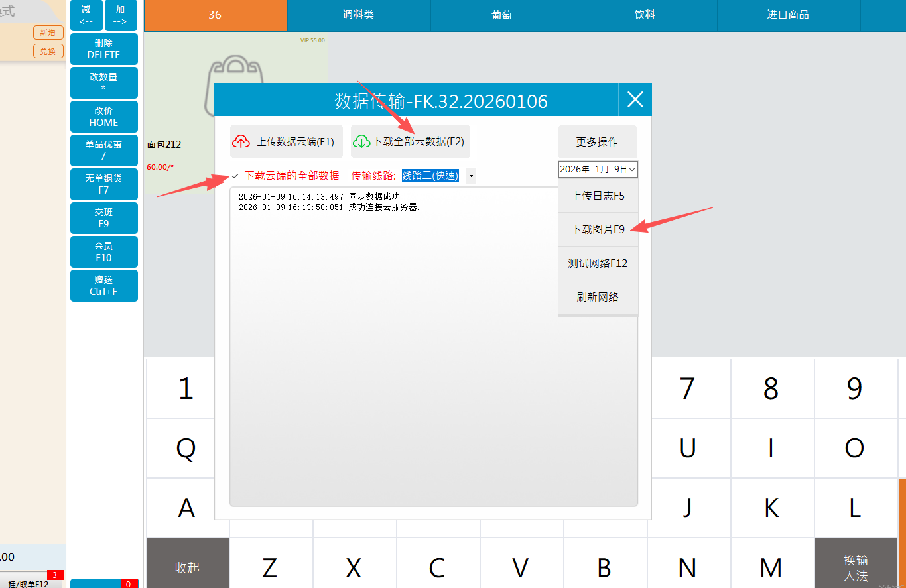The height and width of the screenshot is (588, 906).
Task: Click the 更多操作 button
Action: (597, 142)
